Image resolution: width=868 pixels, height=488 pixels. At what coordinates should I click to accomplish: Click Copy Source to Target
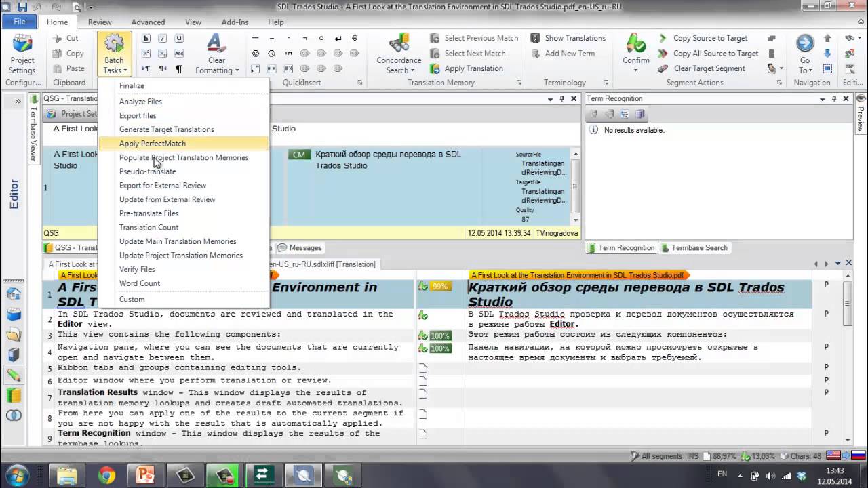(x=710, y=38)
